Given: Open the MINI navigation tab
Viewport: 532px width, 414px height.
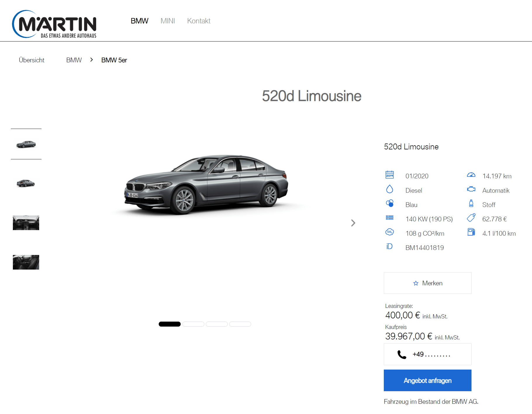Looking at the screenshot, I should (x=168, y=21).
